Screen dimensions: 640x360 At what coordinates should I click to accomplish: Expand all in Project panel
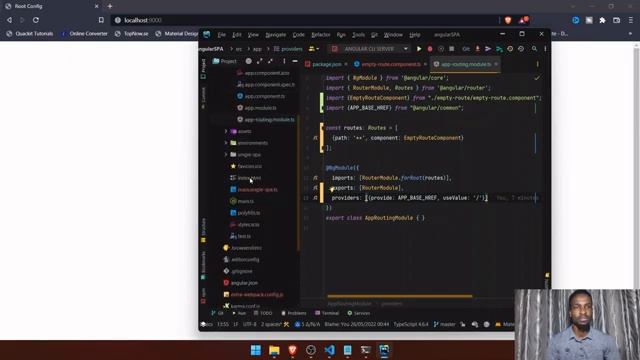[x=260, y=61]
